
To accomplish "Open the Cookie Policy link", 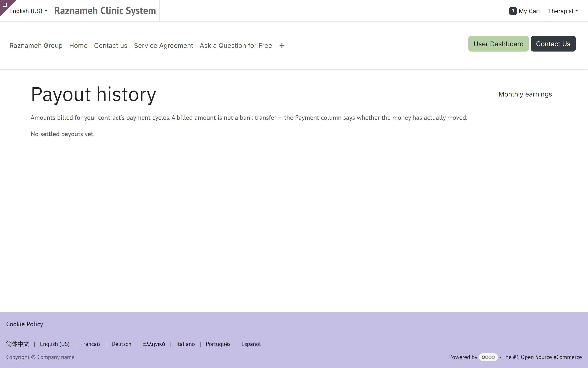I will click(x=24, y=324).
